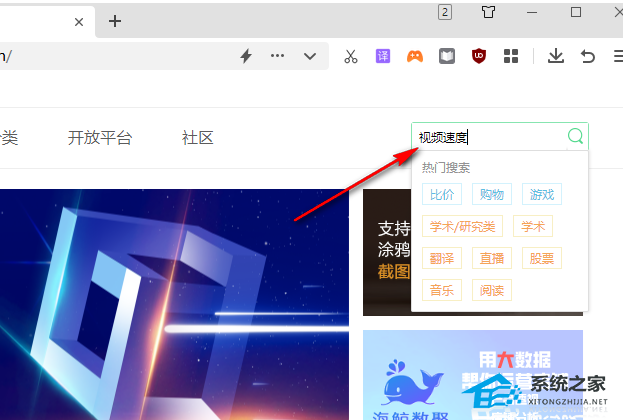Open the three-dots address bar menu
623x420 pixels.
click(277, 56)
